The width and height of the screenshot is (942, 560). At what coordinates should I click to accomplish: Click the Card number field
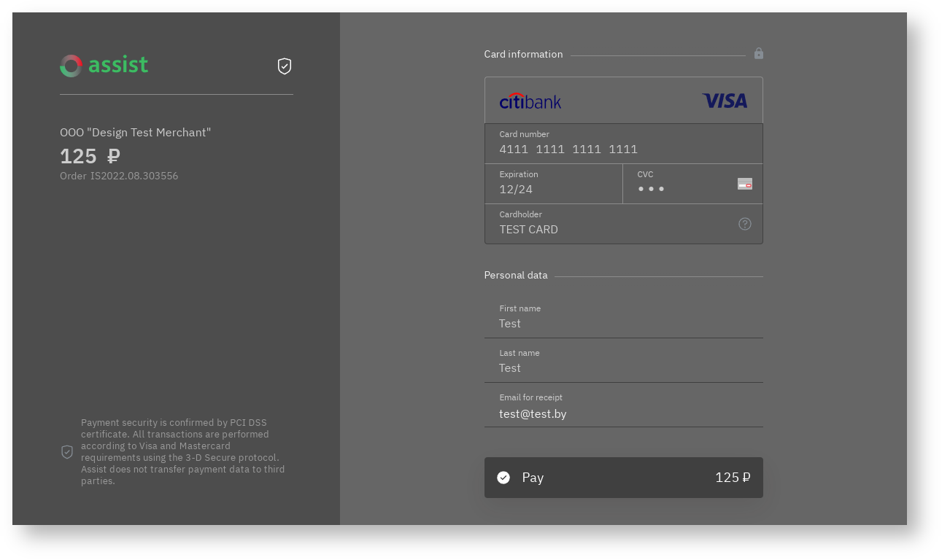pos(623,149)
